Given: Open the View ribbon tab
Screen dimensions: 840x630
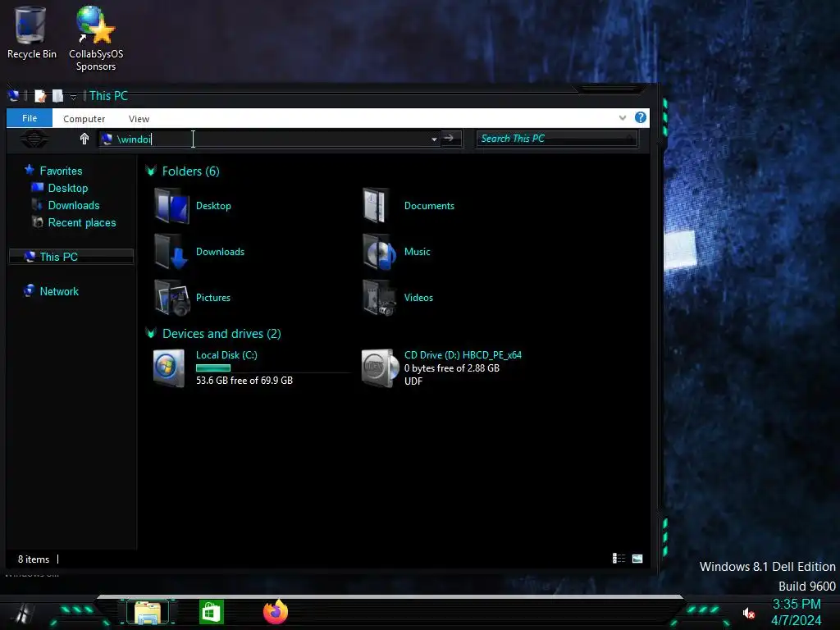Looking at the screenshot, I should [x=139, y=119].
